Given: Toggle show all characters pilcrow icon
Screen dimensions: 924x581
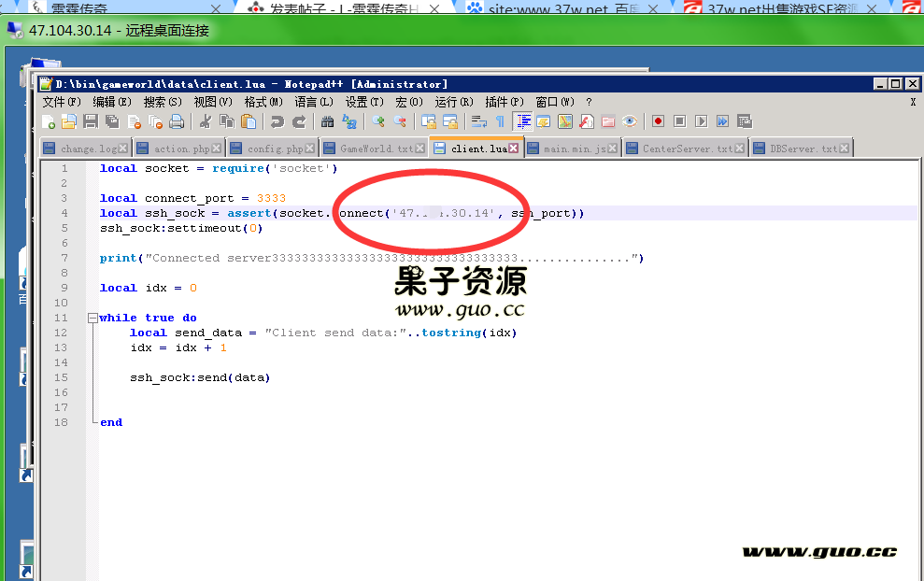Looking at the screenshot, I should (500, 121).
